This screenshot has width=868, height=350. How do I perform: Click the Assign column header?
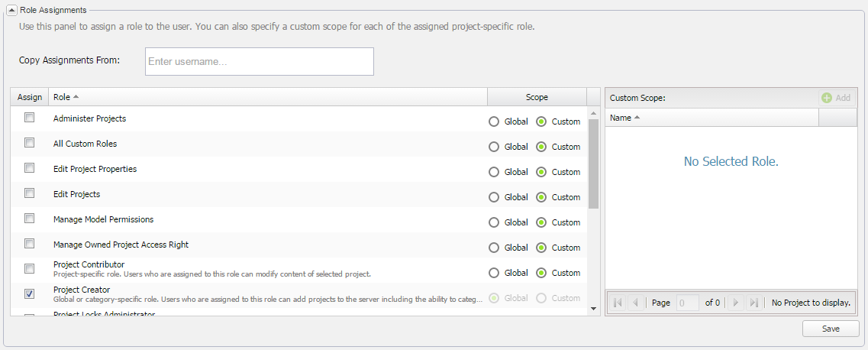point(30,97)
